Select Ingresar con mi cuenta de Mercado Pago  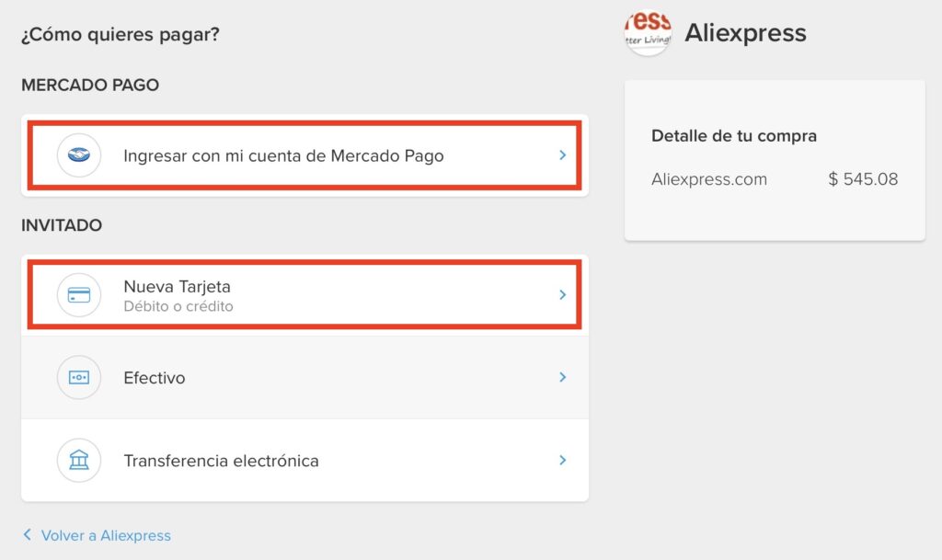304,155
